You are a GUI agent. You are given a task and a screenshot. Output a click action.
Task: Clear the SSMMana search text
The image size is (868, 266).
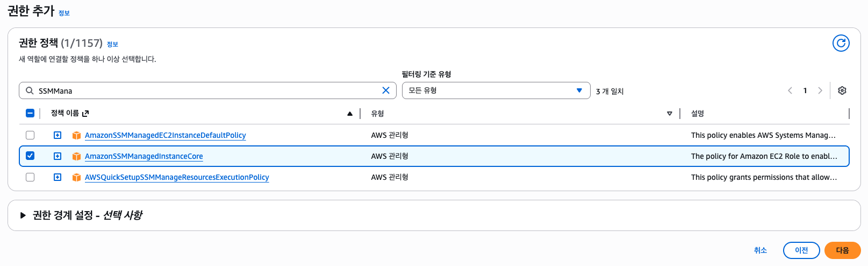click(385, 90)
